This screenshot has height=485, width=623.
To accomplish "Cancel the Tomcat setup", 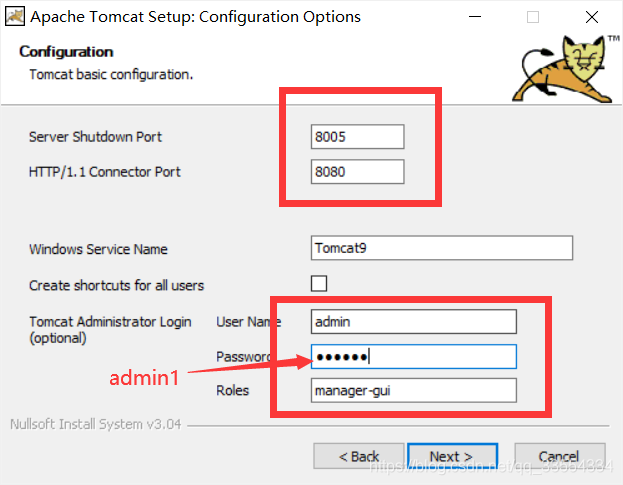I will 560,456.
